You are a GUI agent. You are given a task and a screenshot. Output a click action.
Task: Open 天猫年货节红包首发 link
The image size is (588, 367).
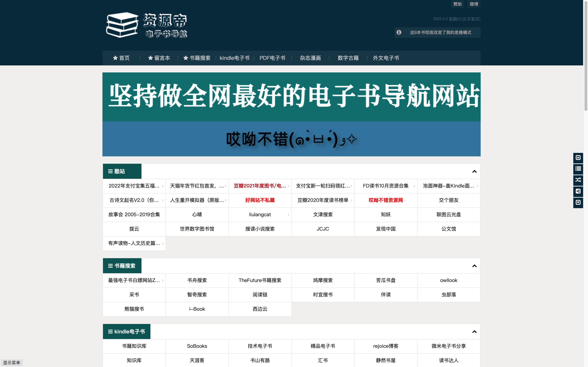pos(197,186)
